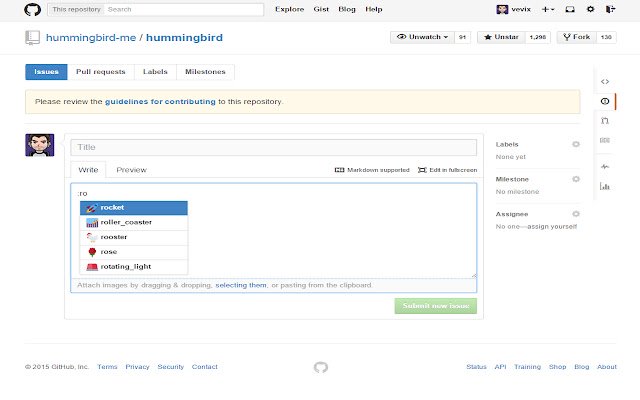Viewport: 640px width, 400px height.
Task: Unstar the repository
Action: coord(501,37)
